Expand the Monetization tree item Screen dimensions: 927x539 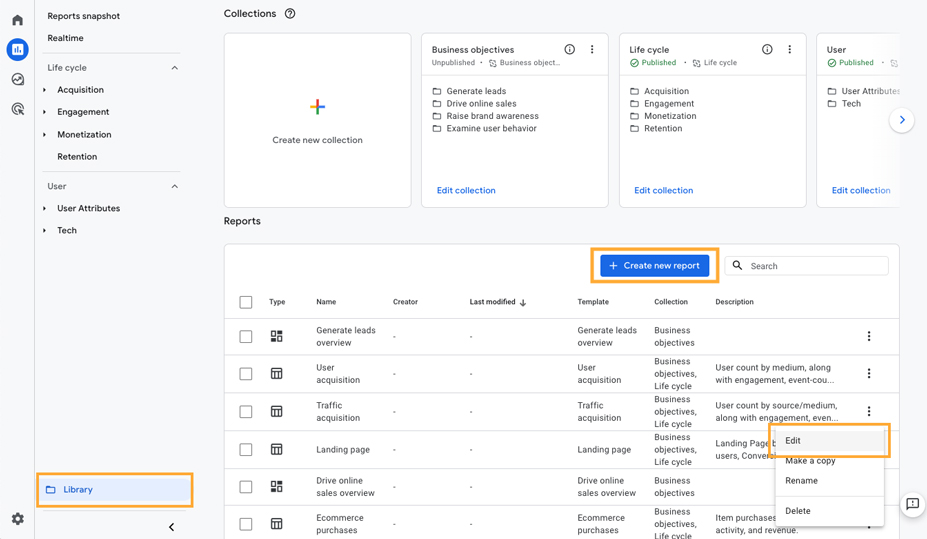(x=44, y=135)
